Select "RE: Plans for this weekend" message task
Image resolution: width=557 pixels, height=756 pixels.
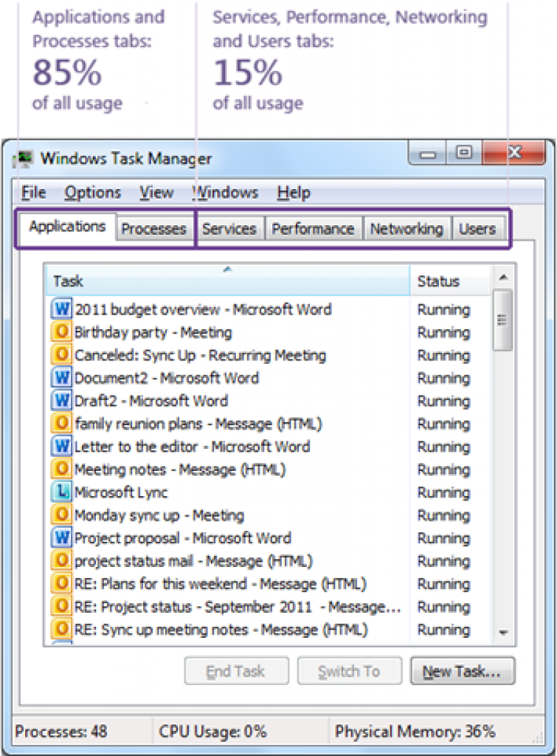pos(221,583)
